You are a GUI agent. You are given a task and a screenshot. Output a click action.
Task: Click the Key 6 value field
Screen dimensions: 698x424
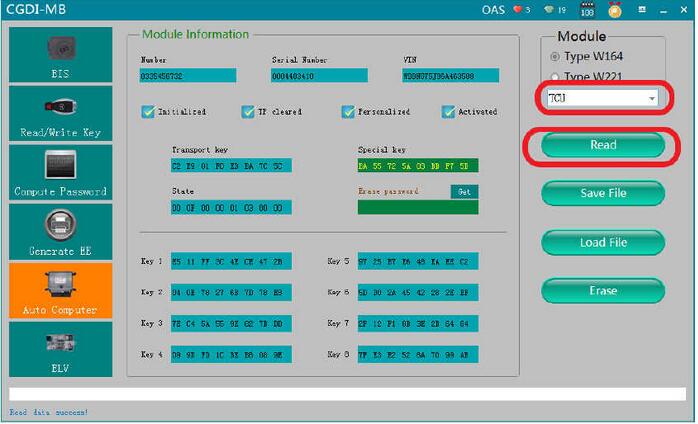(418, 293)
